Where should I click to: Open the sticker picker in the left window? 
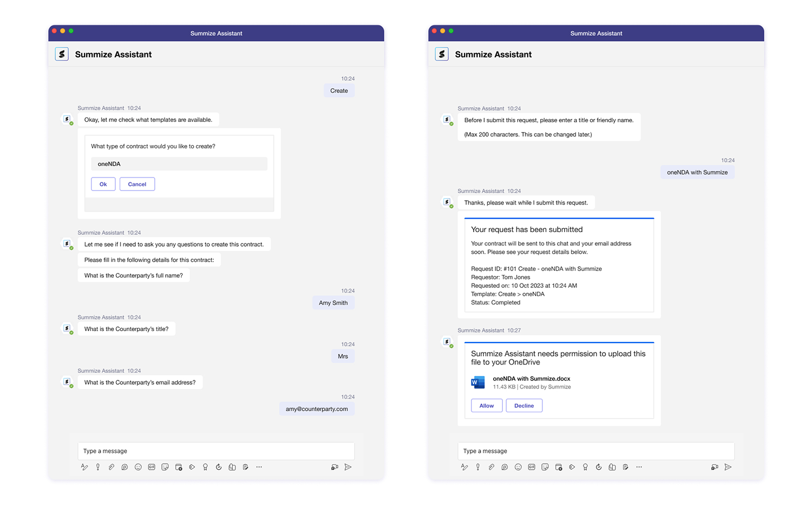pyautogui.click(x=165, y=467)
